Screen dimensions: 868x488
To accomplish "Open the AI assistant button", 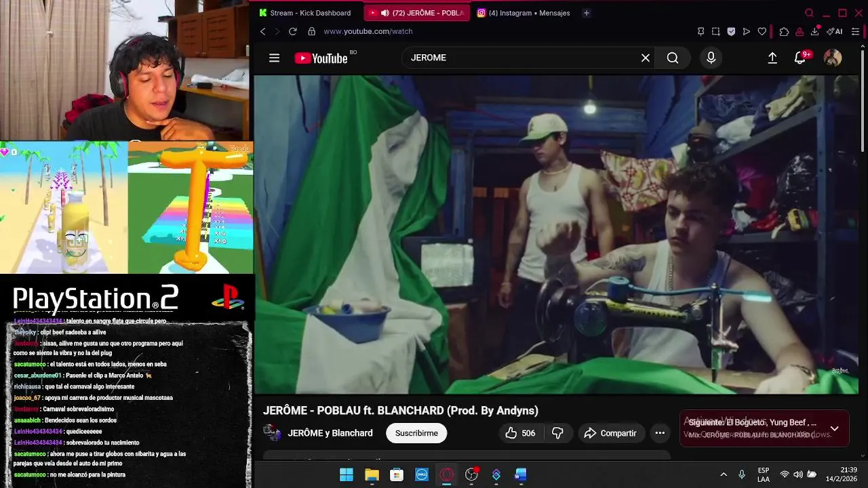I will [x=835, y=31].
